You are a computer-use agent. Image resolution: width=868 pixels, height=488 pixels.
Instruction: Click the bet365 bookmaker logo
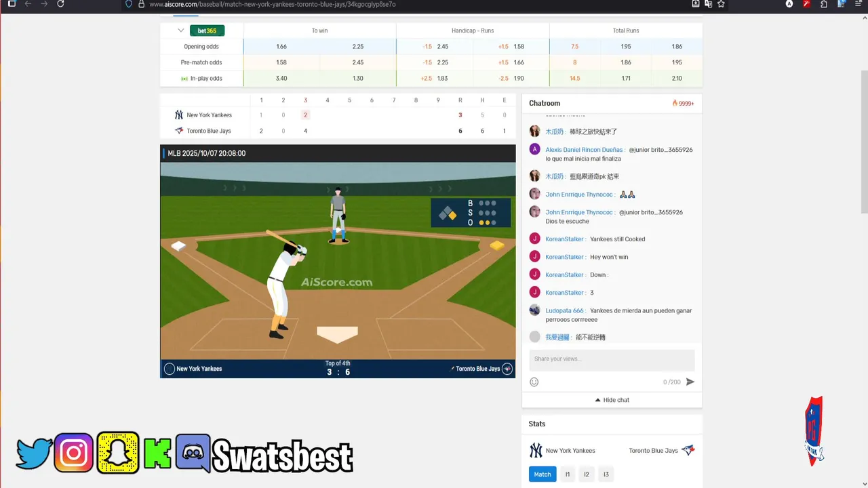pyautogui.click(x=207, y=30)
